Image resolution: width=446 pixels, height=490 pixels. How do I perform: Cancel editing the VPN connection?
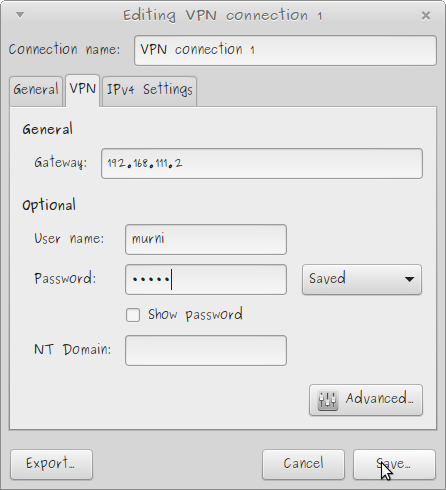[303, 464]
